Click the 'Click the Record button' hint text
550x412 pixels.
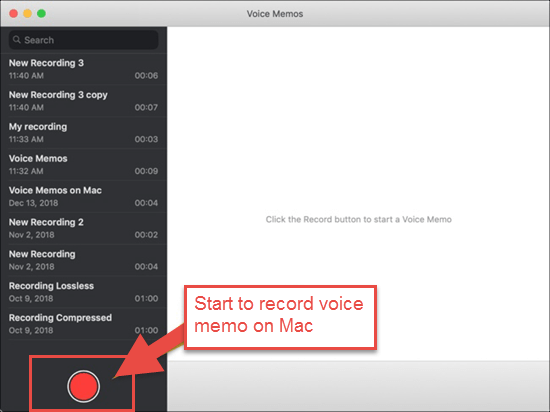358,219
